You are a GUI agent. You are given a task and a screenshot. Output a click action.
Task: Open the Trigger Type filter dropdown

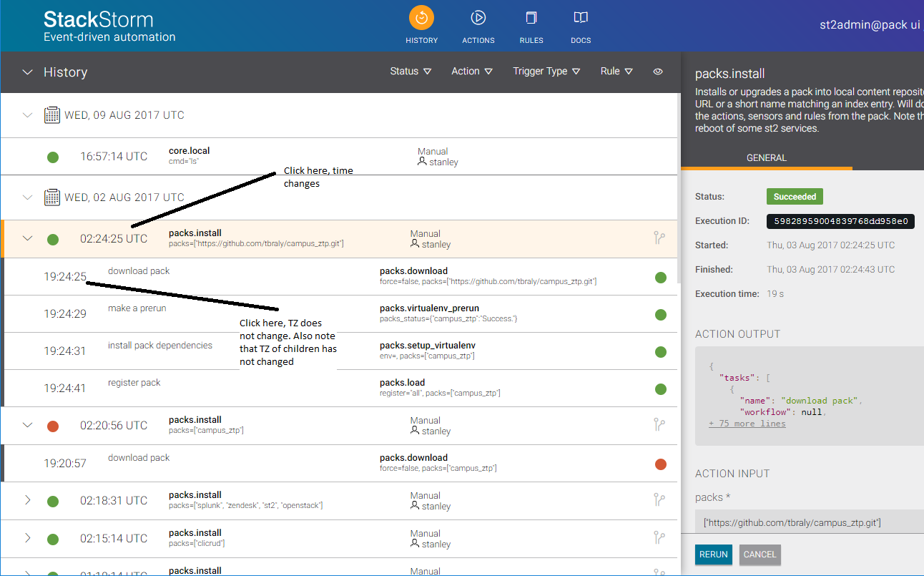pos(546,72)
